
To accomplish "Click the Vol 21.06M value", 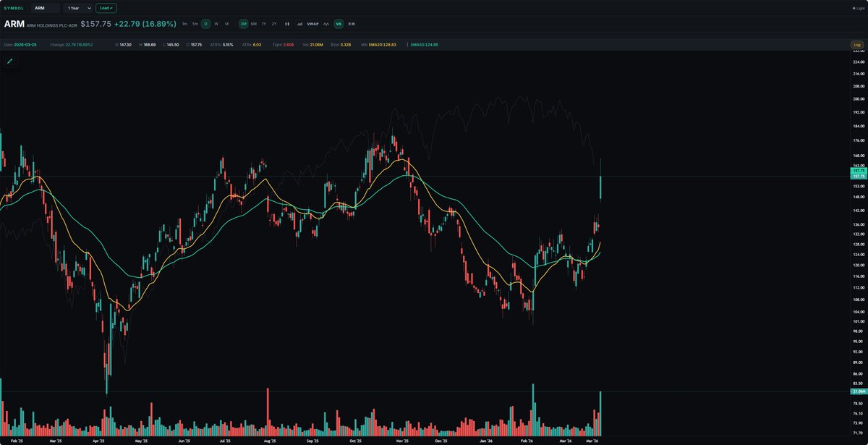I will pos(316,45).
